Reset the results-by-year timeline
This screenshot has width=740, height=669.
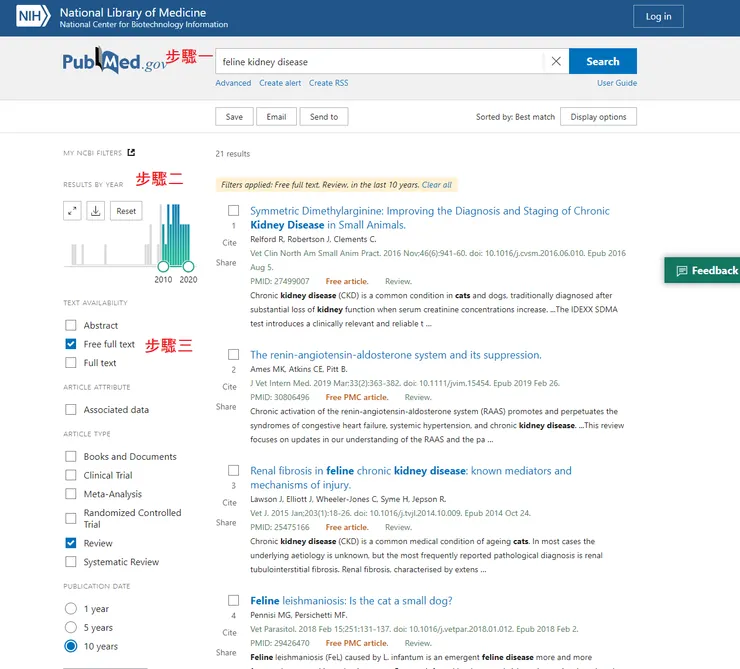click(126, 211)
